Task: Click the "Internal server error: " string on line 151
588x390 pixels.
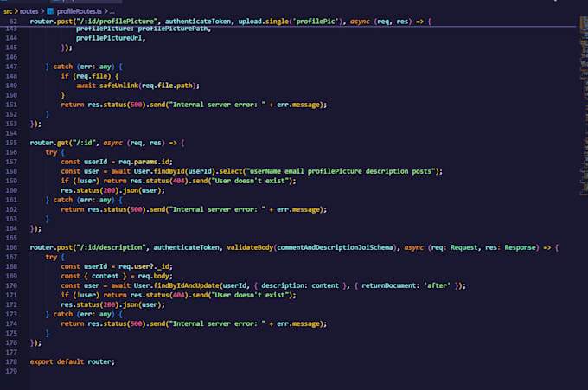Action: point(218,105)
